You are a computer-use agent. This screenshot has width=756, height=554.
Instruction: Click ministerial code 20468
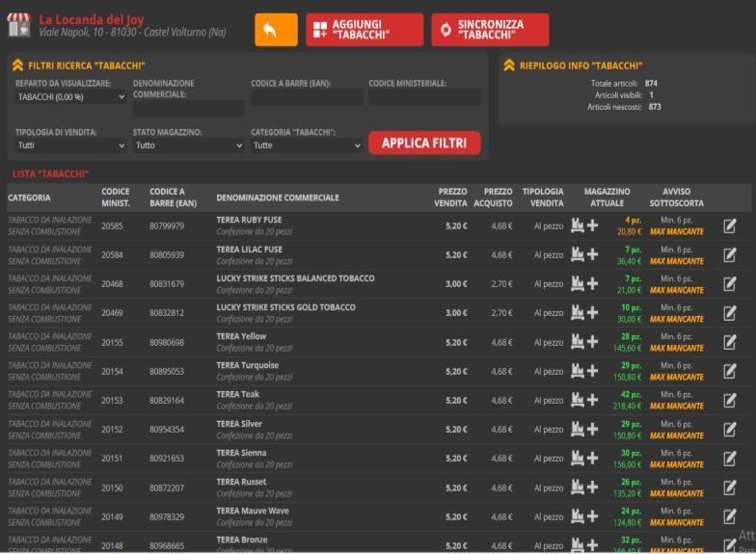point(112,283)
